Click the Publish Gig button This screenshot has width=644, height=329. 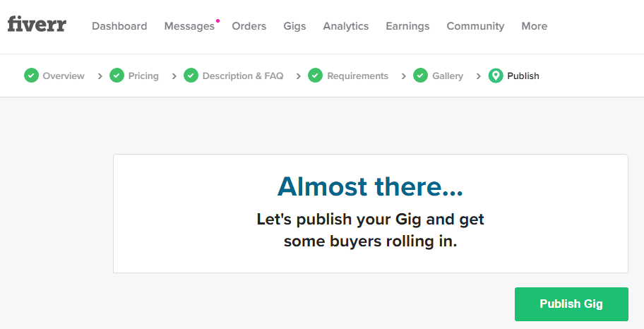(571, 304)
